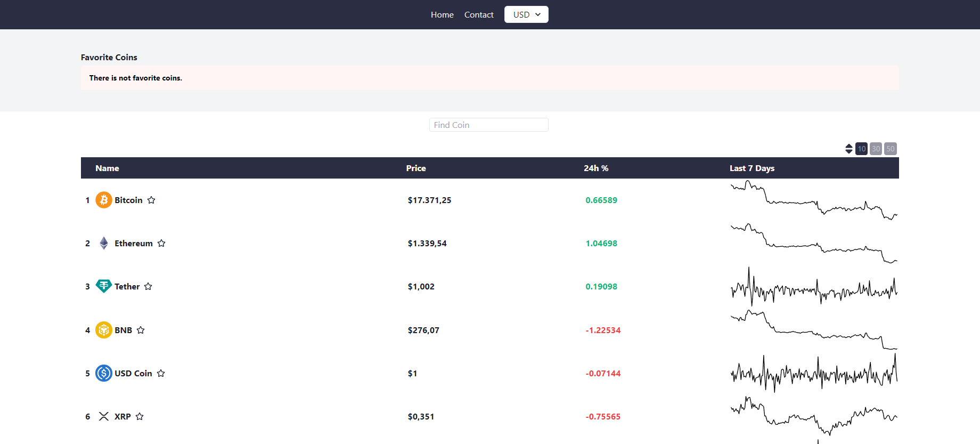Open the Tether coin name link

[x=127, y=286]
